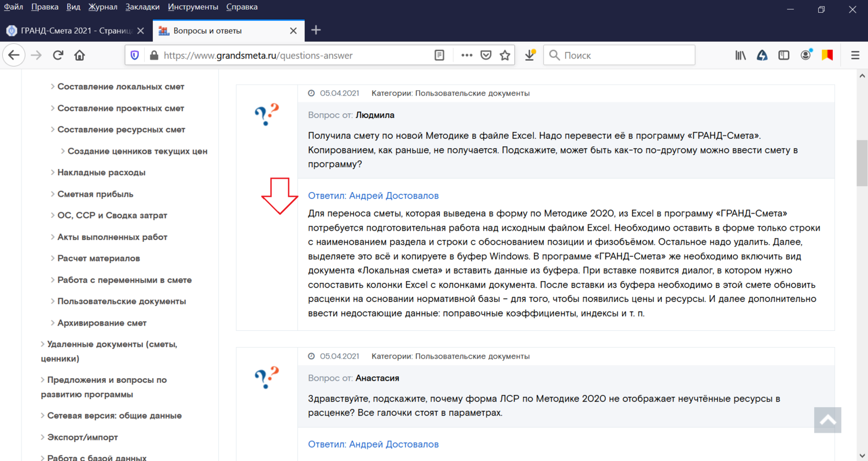Save page to Pocket

[x=487, y=56]
